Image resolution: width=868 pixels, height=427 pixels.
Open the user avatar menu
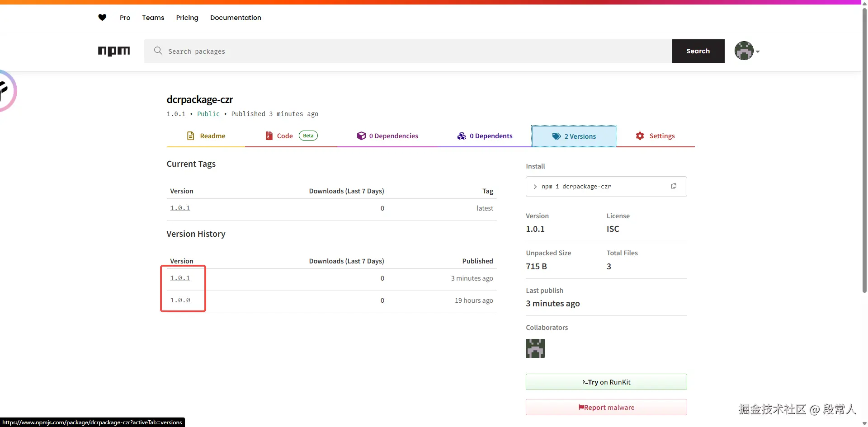[x=747, y=51]
